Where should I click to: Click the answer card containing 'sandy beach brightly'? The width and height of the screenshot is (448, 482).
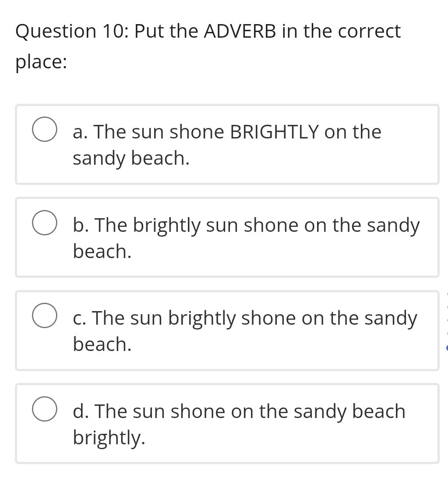tap(227, 423)
